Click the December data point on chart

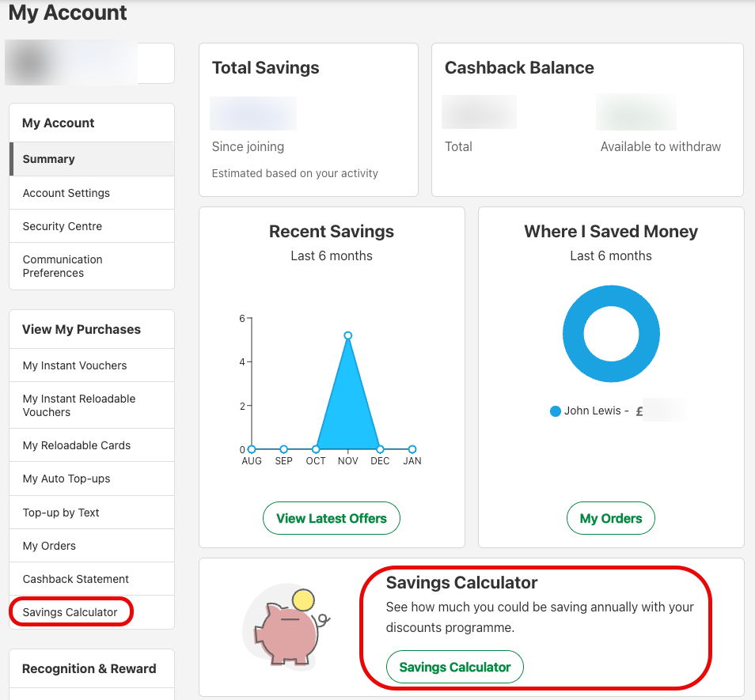[x=380, y=449]
